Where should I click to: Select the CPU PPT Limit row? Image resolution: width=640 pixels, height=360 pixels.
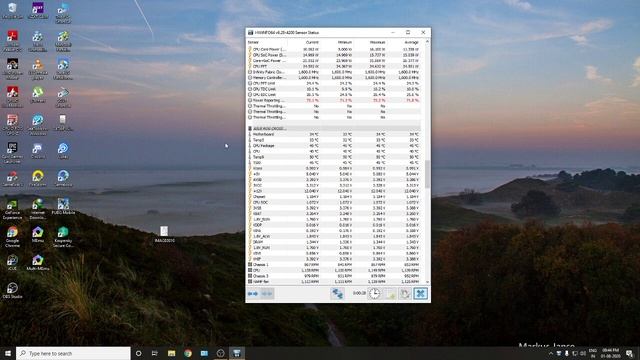click(333, 83)
